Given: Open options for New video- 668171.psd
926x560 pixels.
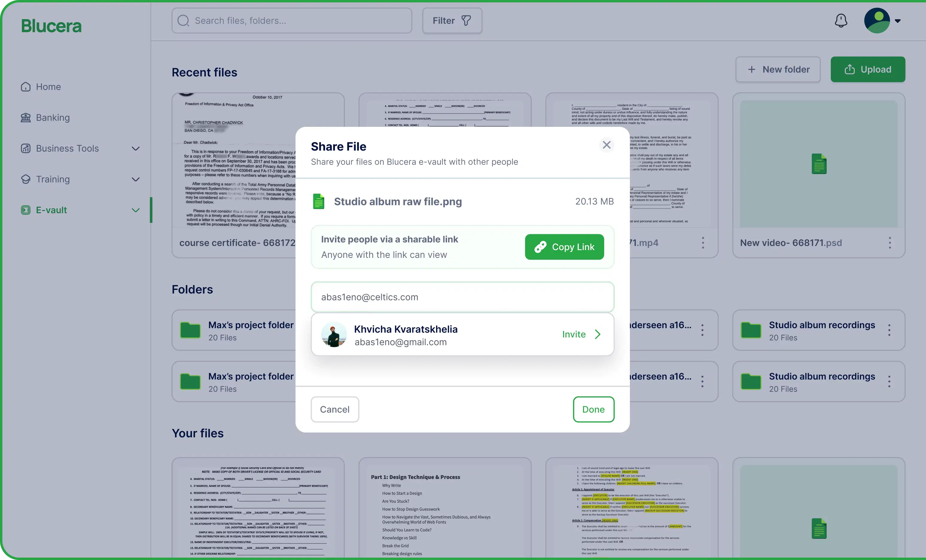Looking at the screenshot, I should click(x=890, y=243).
